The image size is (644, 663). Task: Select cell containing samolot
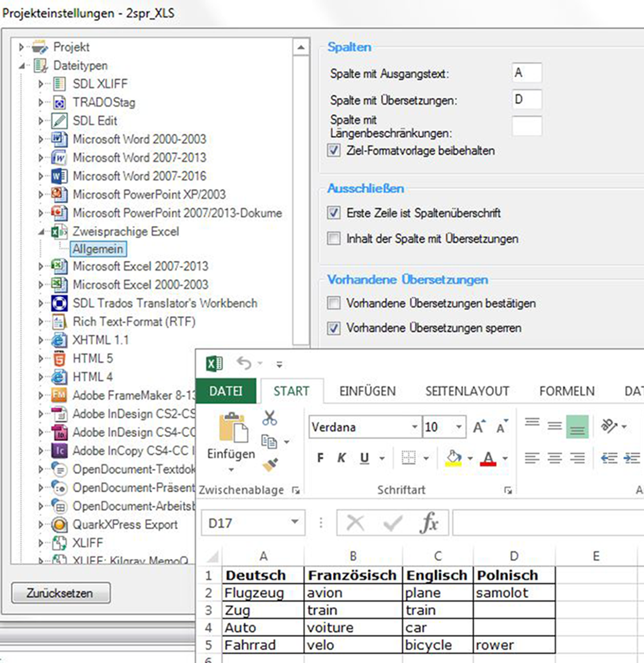click(514, 593)
